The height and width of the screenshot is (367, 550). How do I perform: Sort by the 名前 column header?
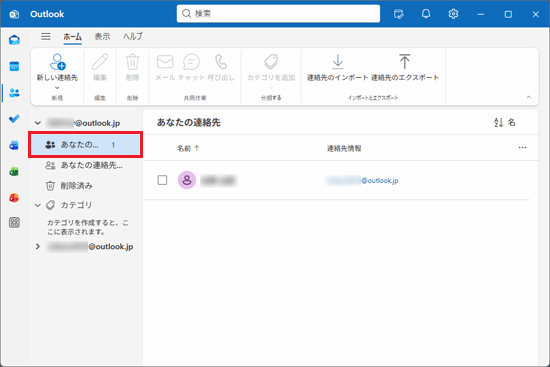[188, 148]
